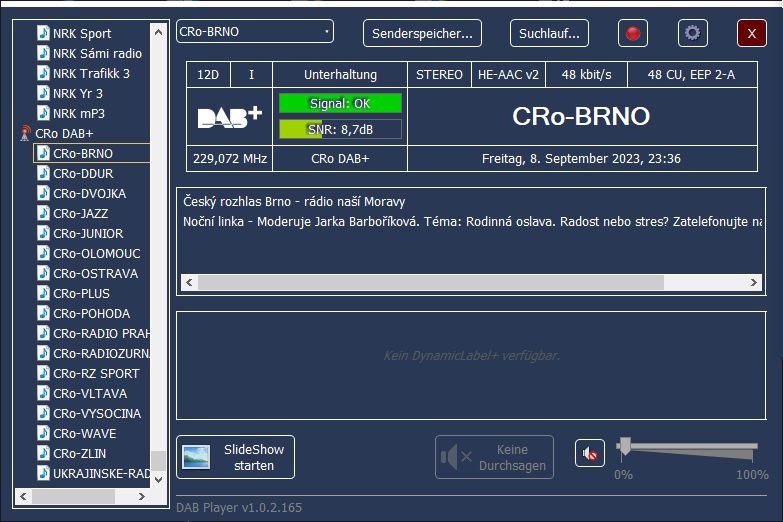
Task: Select CRo-PLUS station
Action: click(x=81, y=293)
